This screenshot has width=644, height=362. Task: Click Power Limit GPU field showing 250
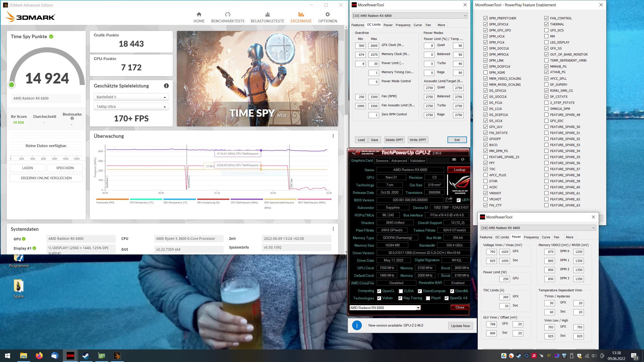click(505, 279)
